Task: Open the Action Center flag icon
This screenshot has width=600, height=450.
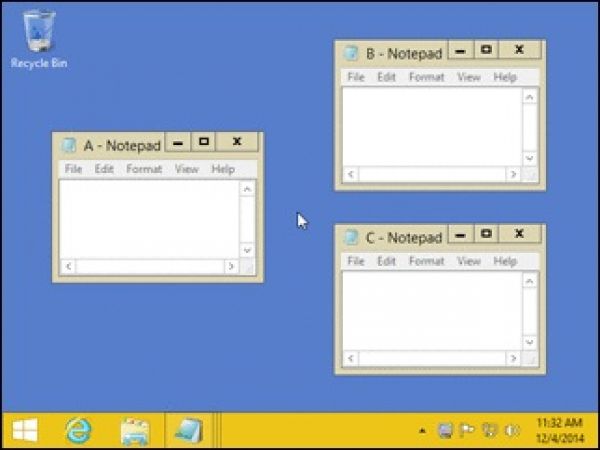Action: pos(467,431)
